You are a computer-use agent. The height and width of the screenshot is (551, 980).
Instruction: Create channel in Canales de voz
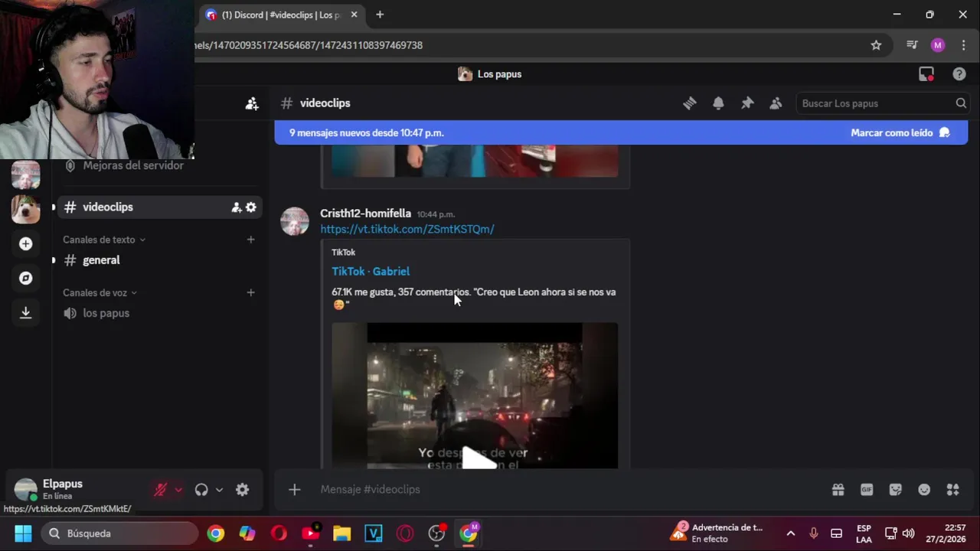tap(250, 292)
